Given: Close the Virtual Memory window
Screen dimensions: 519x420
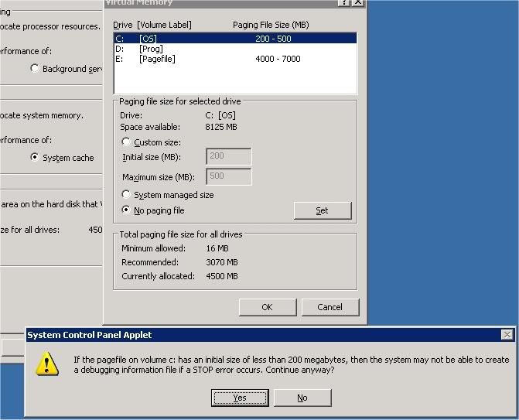Looking at the screenshot, I should point(357,3).
